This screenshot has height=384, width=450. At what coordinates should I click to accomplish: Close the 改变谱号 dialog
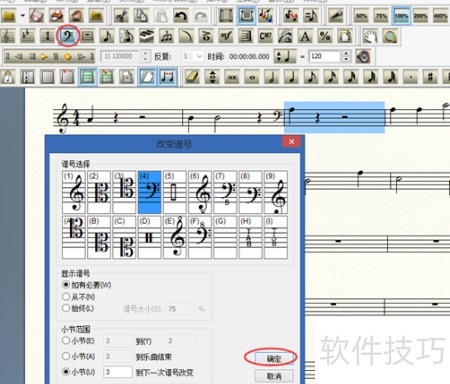click(x=291, y=141)
